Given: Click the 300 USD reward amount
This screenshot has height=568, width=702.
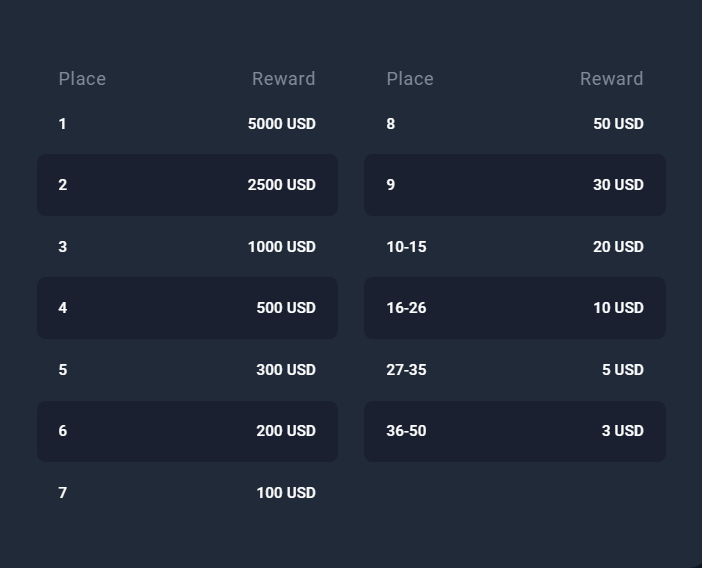Looking at the screenshot, I should click(x=285, y=370).
